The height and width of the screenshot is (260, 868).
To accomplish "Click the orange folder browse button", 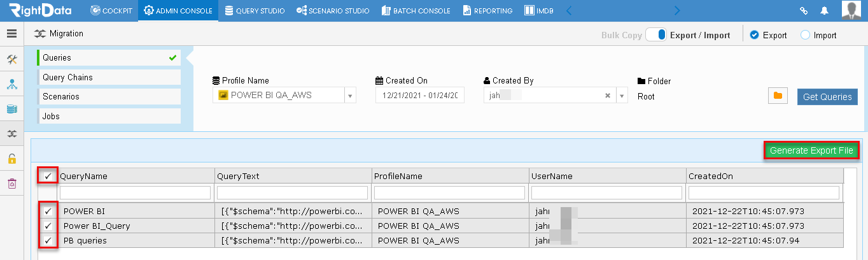I will click(778, 96).
